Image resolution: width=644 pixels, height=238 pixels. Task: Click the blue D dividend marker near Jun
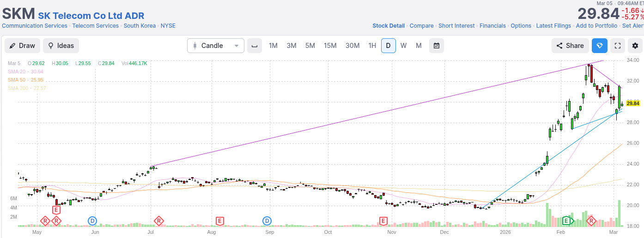pyautogui.click(x=92, y=221)
